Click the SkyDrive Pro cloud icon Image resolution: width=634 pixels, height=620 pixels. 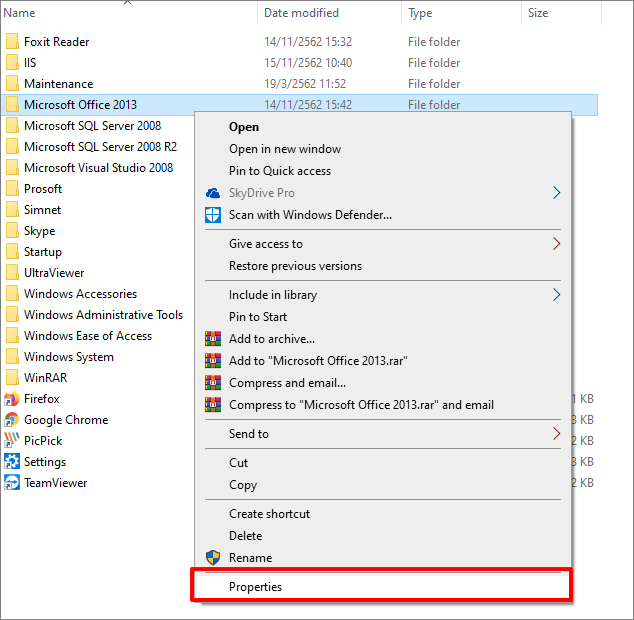[x=213, y=193]
